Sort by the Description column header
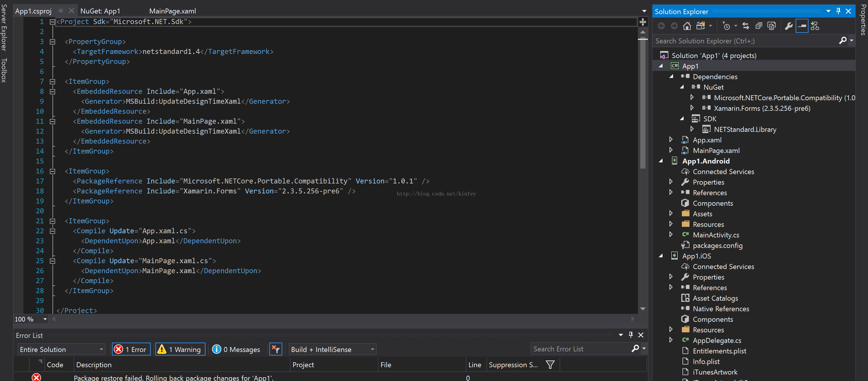The height and width of the screenshot is (381, 868). coord(182,365)
